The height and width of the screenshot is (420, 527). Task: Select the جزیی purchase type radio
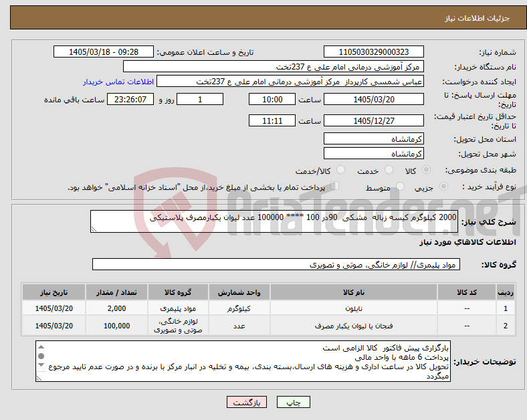(x=443, y=187)
